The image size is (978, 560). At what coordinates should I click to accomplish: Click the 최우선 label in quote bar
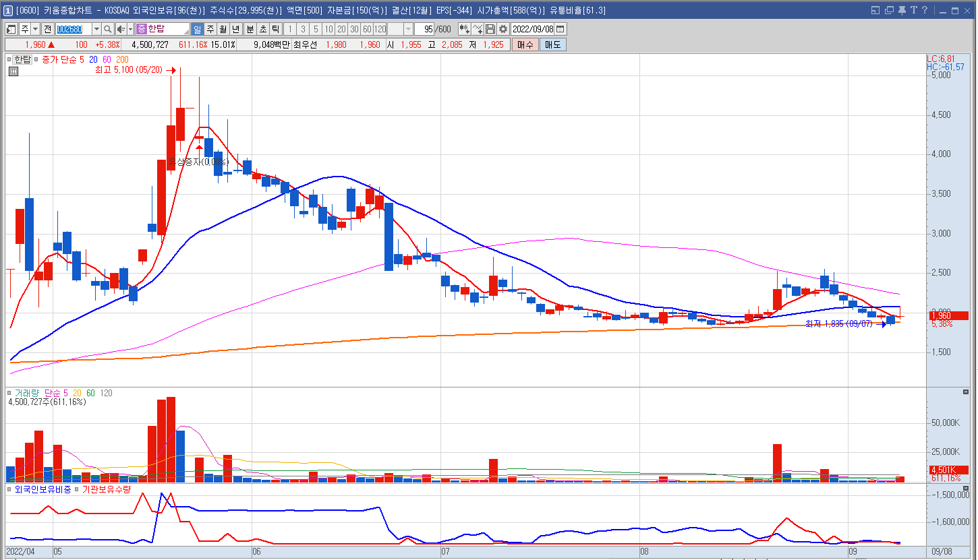(x=305, y=44)
